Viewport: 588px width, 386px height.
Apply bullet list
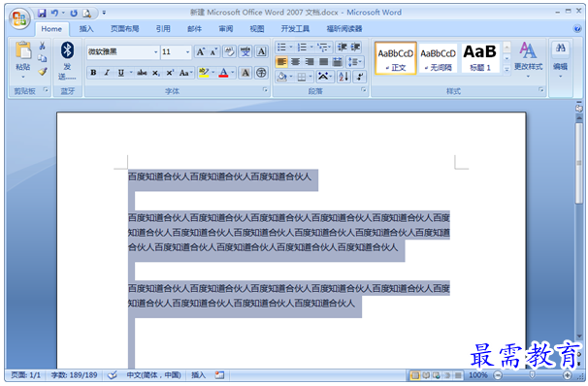pyautogui.click(x=281, y=48)
